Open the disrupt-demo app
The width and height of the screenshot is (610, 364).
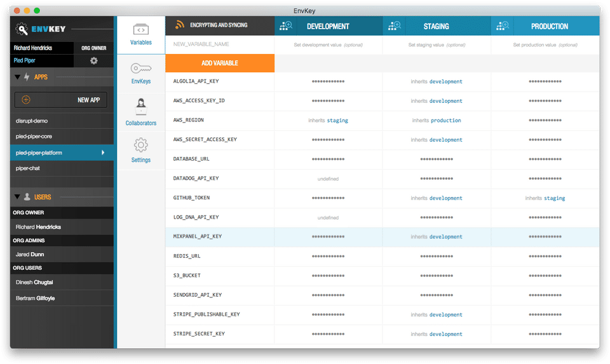click(x=62, y=121)
